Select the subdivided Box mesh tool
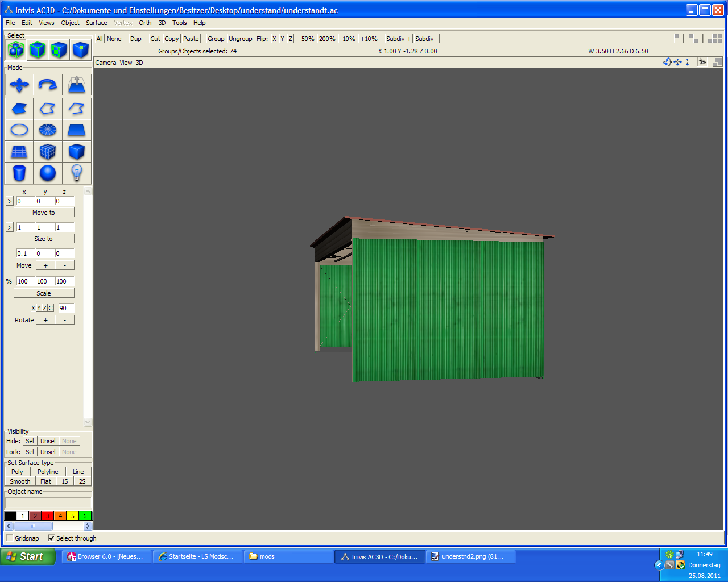 (x=48, y=151)
